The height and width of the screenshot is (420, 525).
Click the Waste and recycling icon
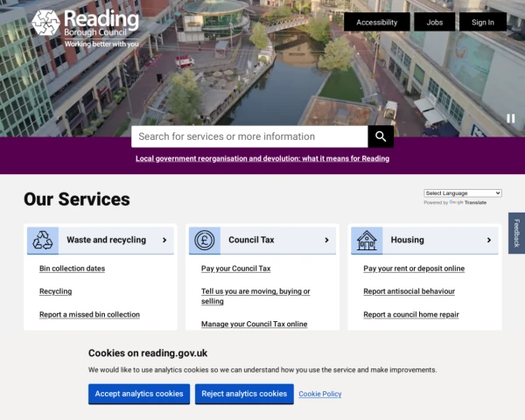[x=43, y=240]
